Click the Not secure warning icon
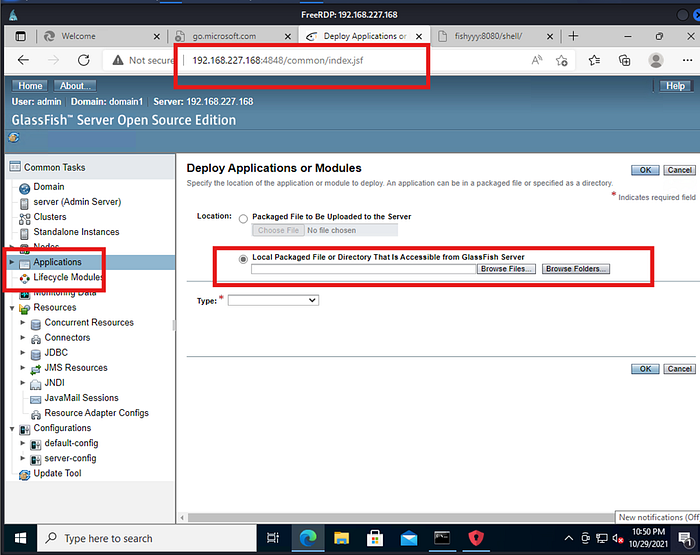The height and width of the screenshot is (555, 700). (118, 60)
